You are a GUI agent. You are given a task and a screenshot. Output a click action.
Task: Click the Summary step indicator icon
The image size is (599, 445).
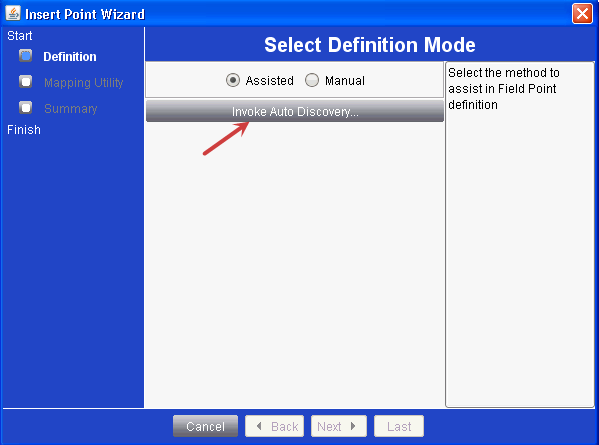coord(26,108)
